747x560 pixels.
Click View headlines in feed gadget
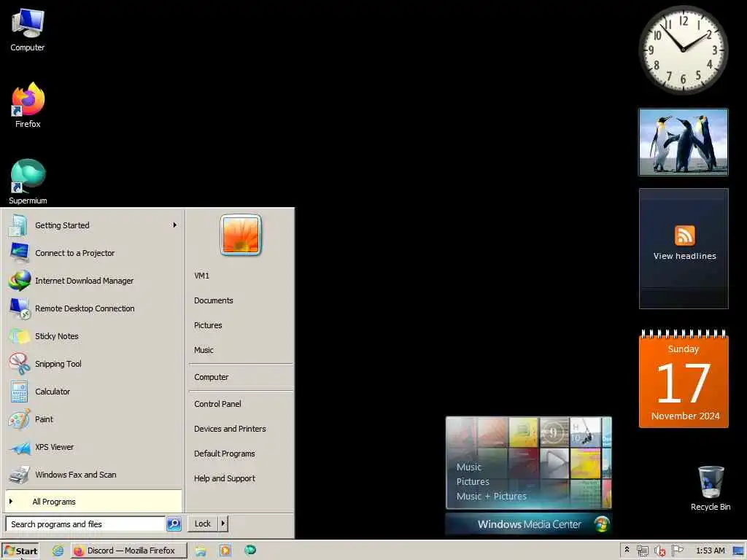[684, 256]
